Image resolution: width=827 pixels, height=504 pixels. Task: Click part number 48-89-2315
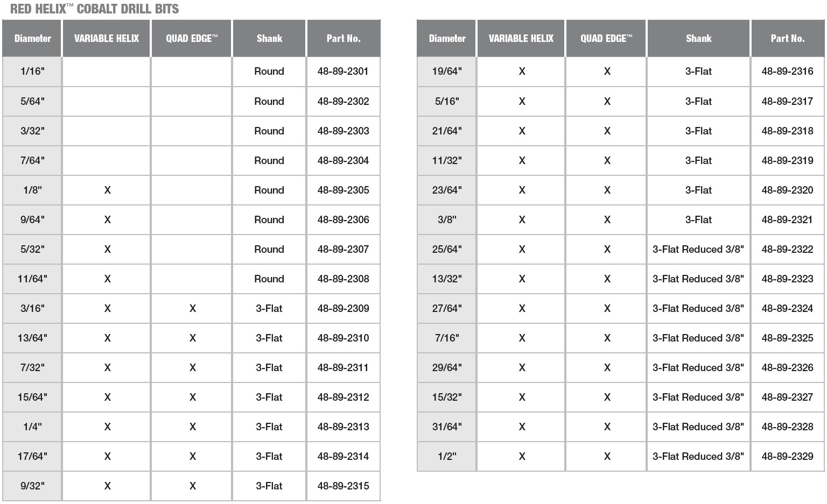pyautogui.click(x=343, y=486)
